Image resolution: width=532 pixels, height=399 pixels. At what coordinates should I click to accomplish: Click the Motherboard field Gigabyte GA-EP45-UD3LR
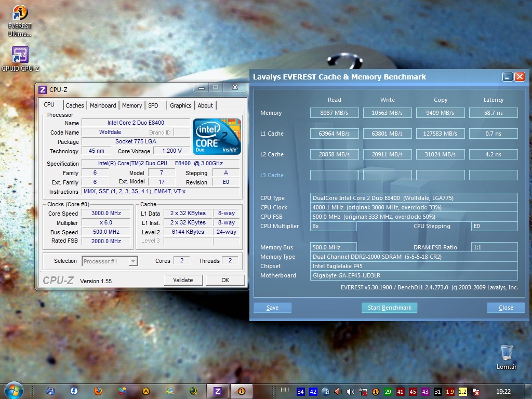(414, 275)
